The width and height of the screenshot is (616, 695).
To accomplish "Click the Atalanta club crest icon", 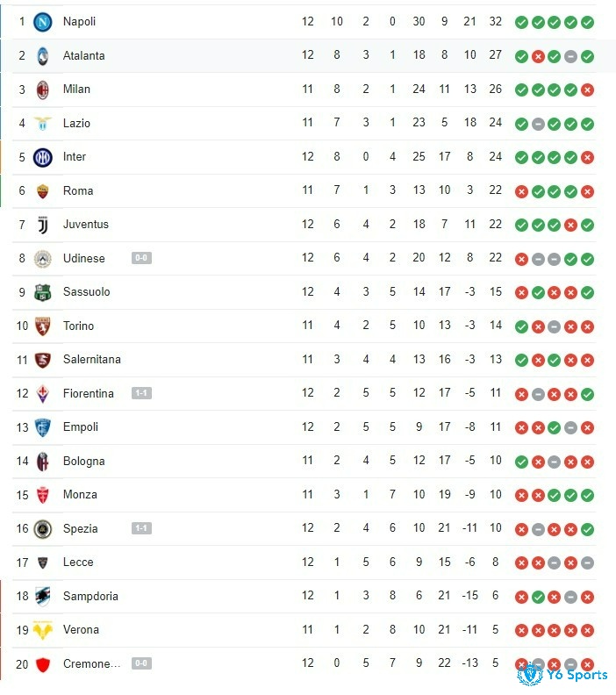I will tap(42, 56).
